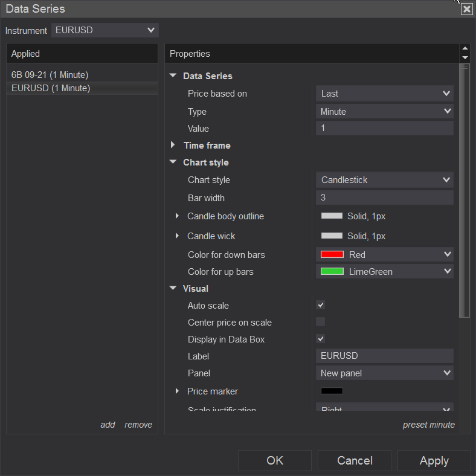Image resolution: width=476 pixels, height=476 pixels.
Task: Select EURUSD (1 Minute) applied series
Action: click(51, 88)
